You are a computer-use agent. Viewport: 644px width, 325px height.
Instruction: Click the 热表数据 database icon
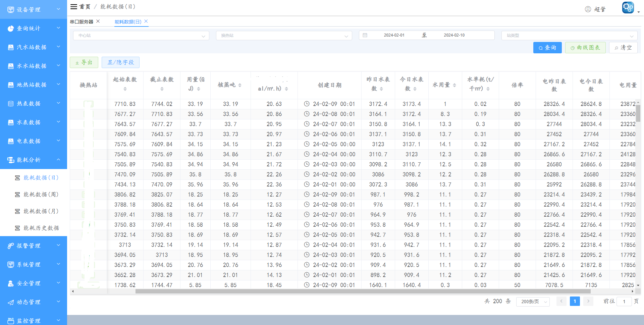(x=11, y=104)
